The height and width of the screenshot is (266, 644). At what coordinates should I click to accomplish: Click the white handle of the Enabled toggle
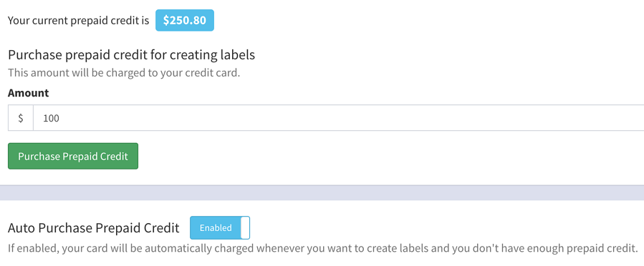(245, 228)
